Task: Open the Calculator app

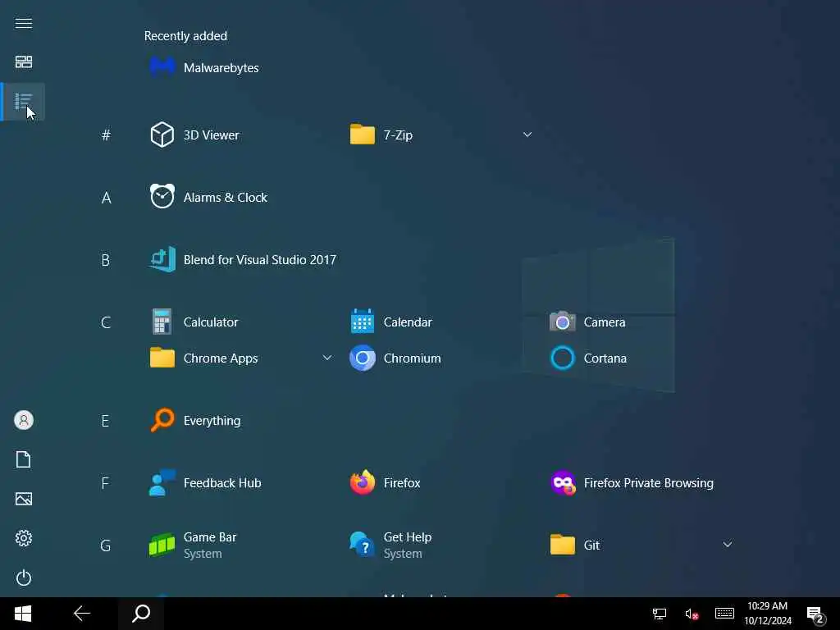Action: click(194, 322)
